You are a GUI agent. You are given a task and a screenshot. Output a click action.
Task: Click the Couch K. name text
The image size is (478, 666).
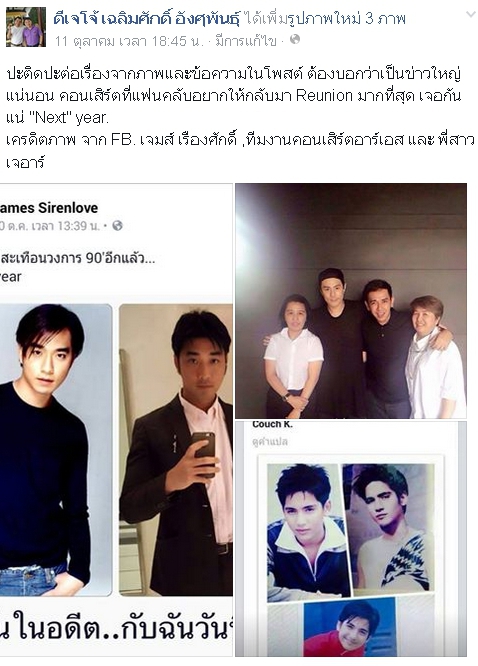pos(272,424)
